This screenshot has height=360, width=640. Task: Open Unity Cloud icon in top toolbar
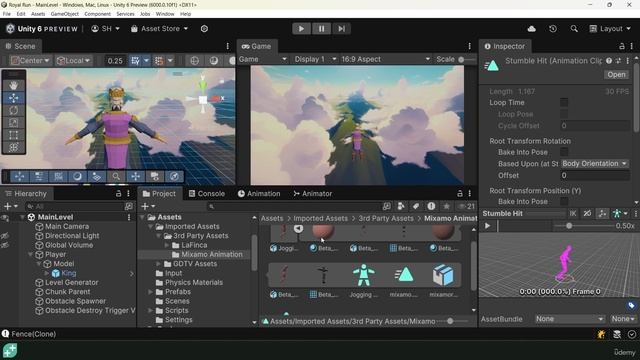click(532, 29)
